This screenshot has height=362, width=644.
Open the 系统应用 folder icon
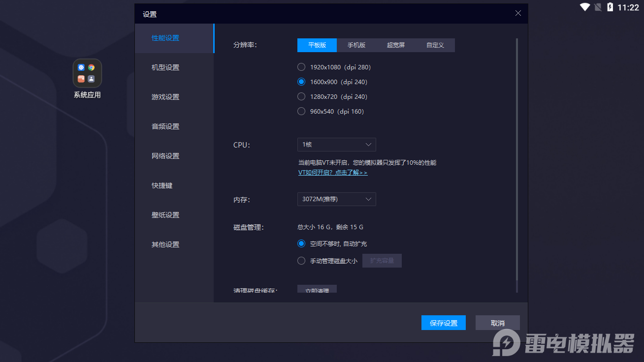[87, 73]
